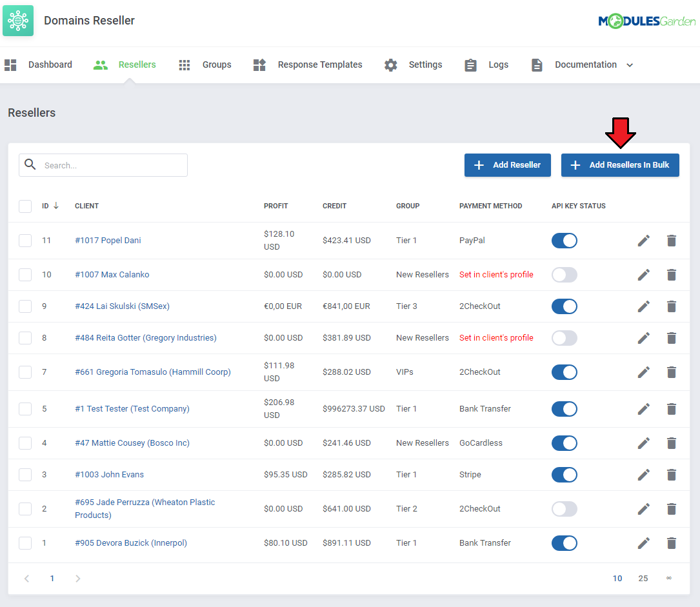The height and width of the screenshot is (607, 700).
Task: Open client link #905 Devora Buzick (Innerpol)
Action: click(131, 542)
